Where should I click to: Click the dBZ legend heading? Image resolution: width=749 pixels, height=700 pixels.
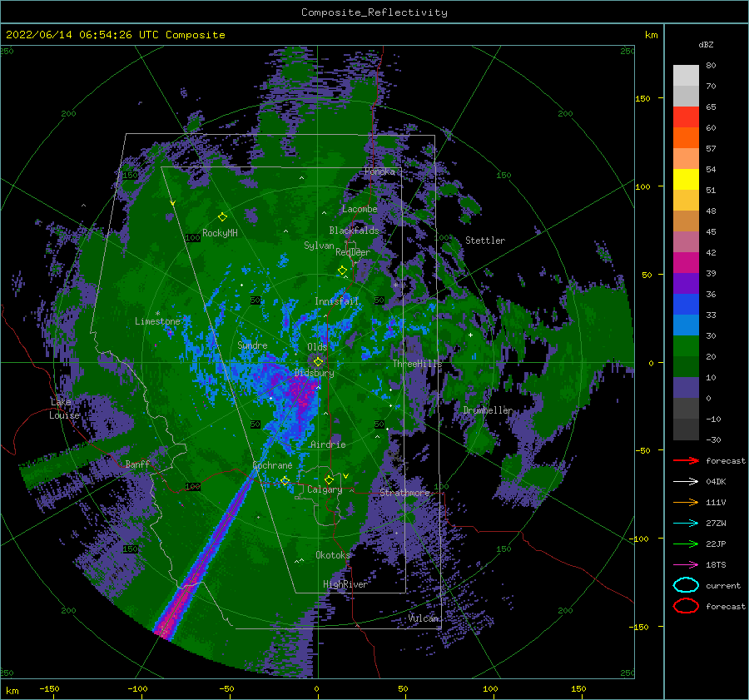(x=706, y=44)
